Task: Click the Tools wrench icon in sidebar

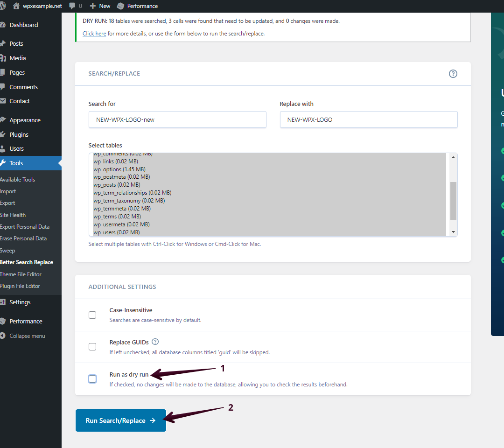Action: 3,163
